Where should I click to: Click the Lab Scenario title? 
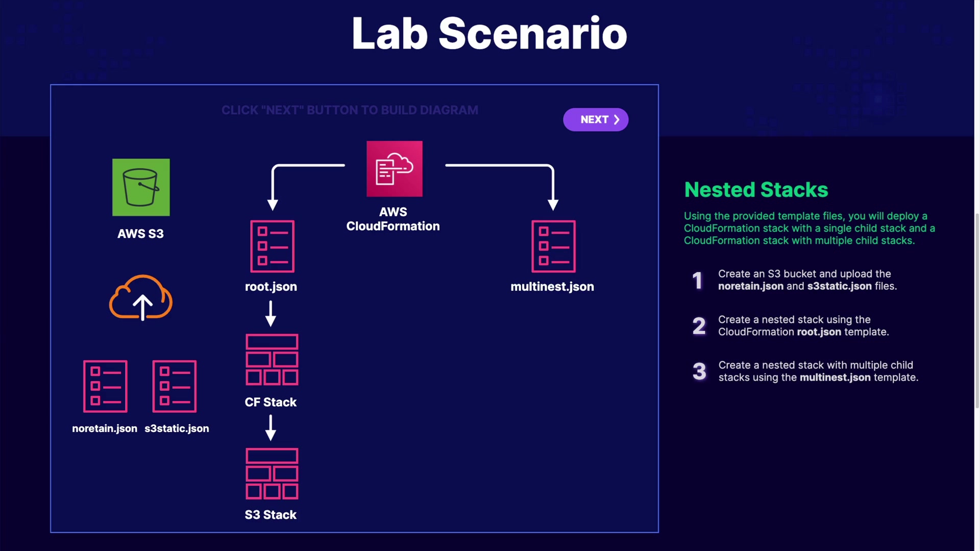click(489, 34)
